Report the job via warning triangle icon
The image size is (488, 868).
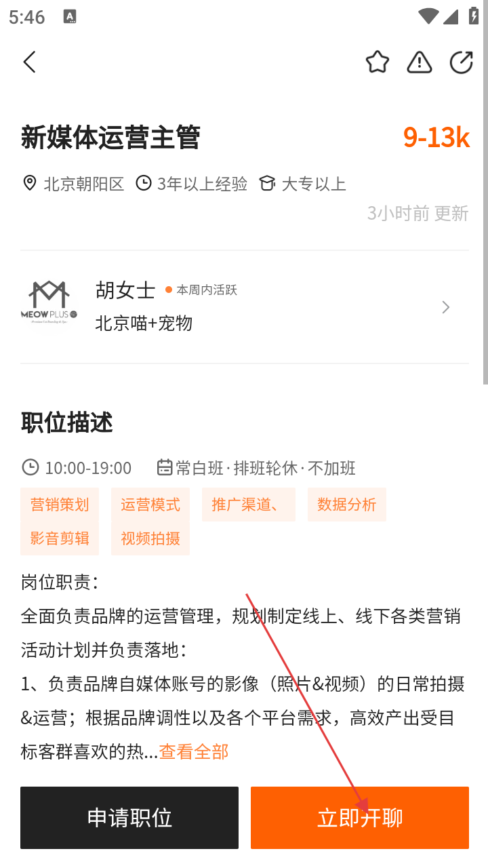click(x=420, y=62)
